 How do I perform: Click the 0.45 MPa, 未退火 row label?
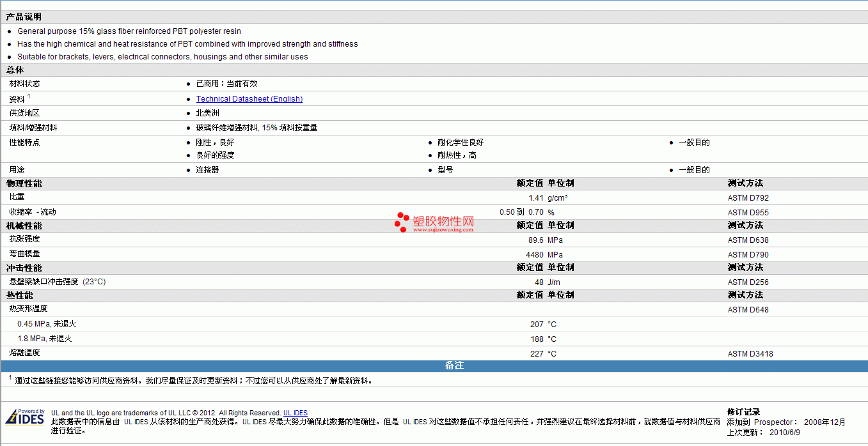click(x=47, y=324)
